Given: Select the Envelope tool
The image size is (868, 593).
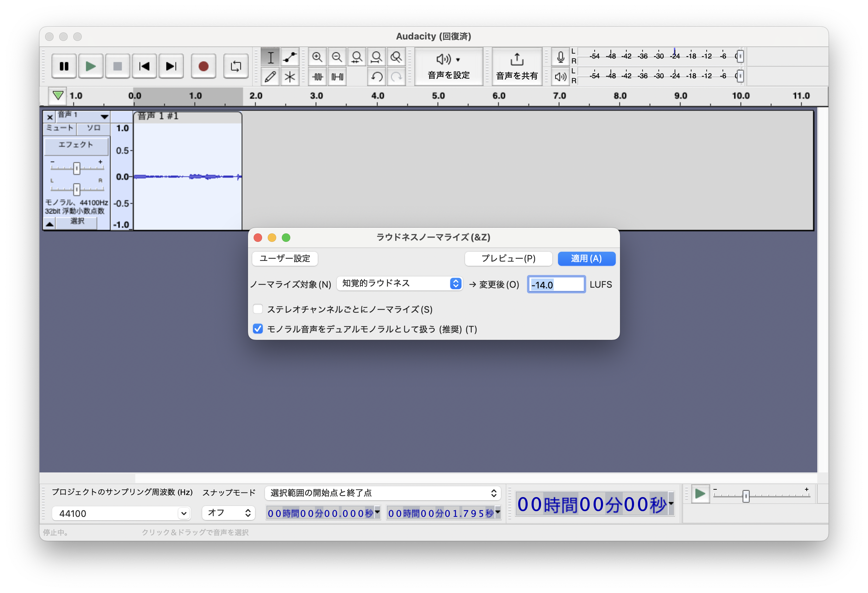Looking at the screenshot, I should [290, 57].
